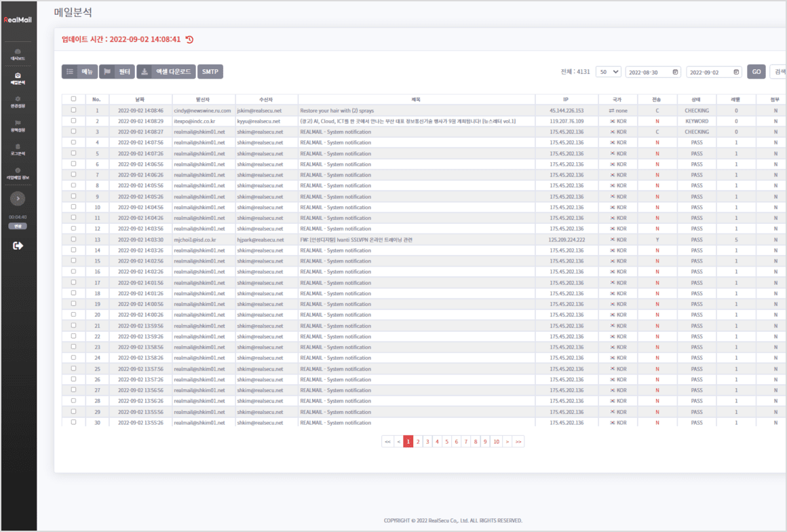Toggle the select-all checkbox in table header
The image size is (787, 532).
click(x=73, y=99)
